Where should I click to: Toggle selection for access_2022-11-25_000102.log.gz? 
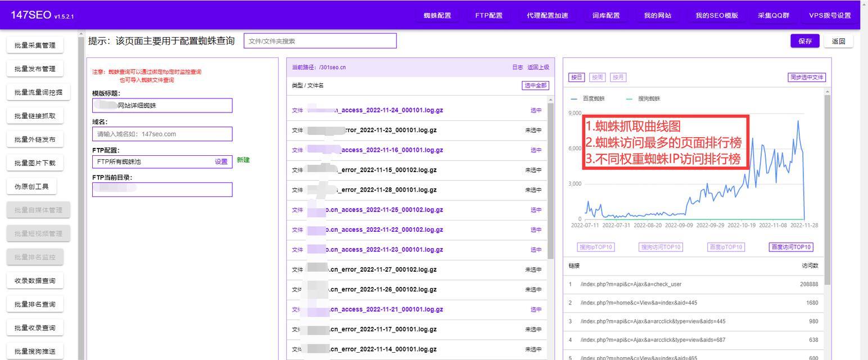536,210
